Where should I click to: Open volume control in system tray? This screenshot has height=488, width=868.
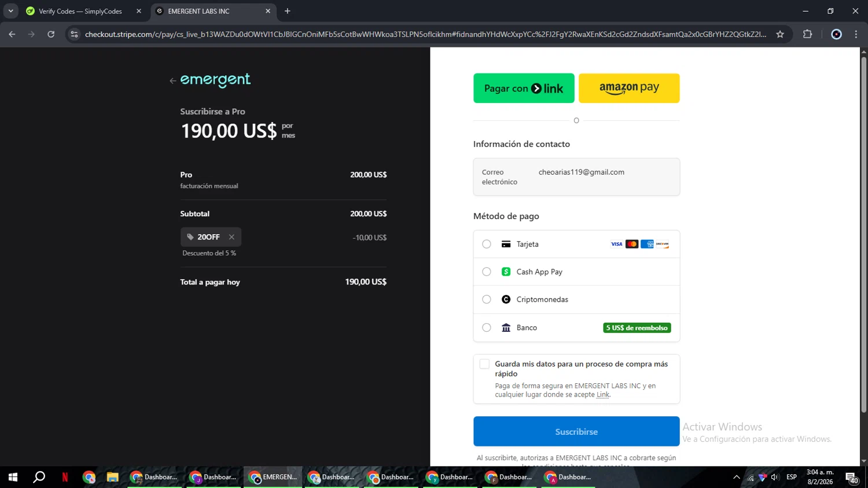775,477
